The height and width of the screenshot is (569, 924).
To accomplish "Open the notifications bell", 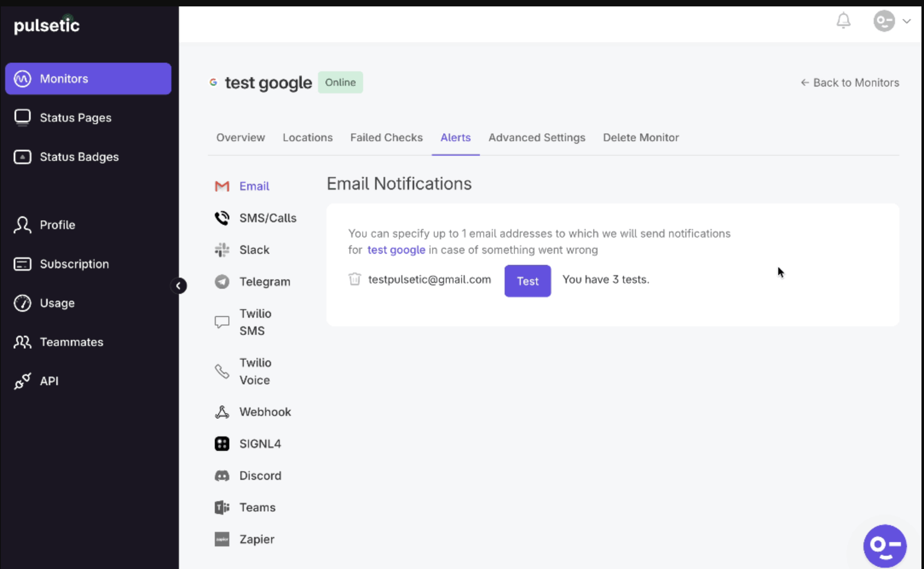I will tap(843, 20).
